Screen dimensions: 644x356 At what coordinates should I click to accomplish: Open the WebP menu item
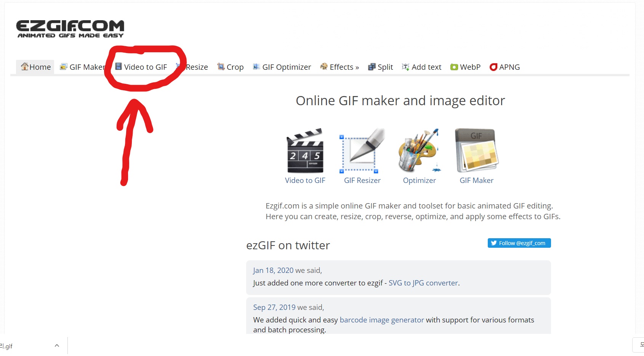[466, 67]
